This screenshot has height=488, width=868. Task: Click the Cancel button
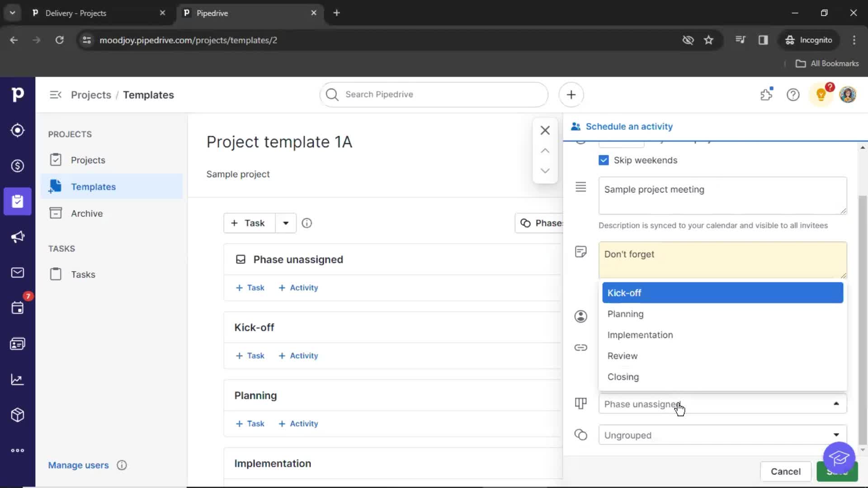(x=786, y=471)
